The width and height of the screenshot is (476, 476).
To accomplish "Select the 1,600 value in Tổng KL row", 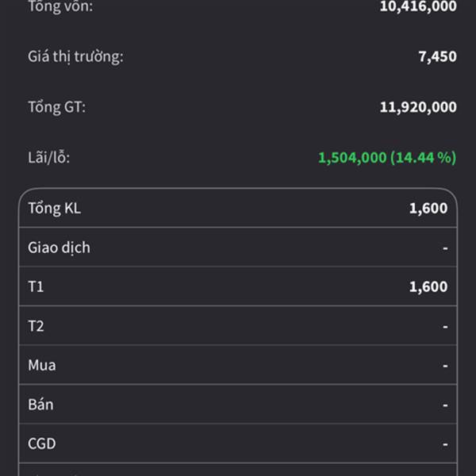I will click(428, 209).
